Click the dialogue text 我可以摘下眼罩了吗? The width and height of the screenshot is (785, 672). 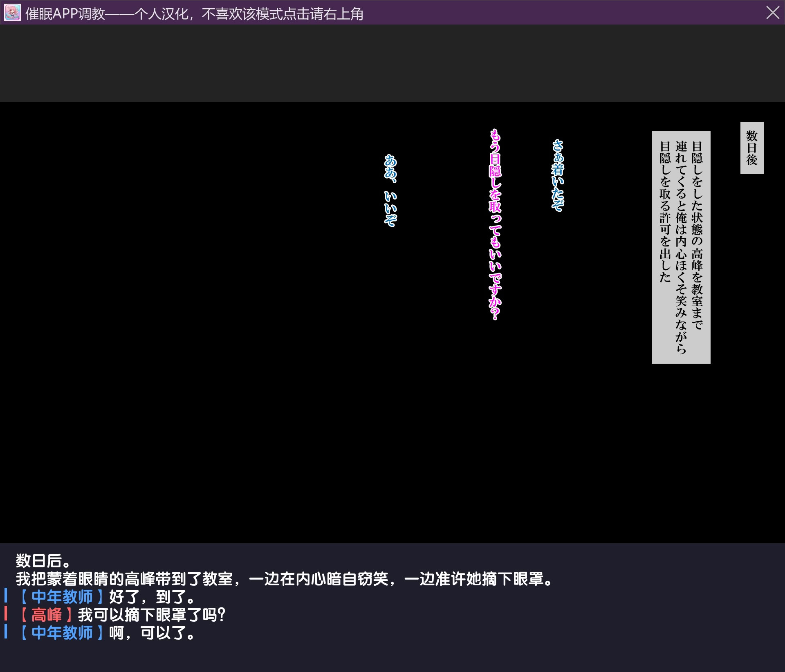152,615
